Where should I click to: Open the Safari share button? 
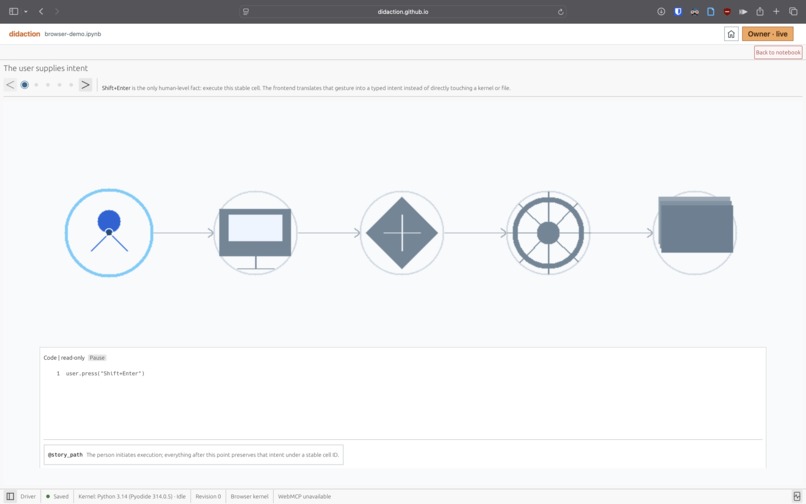(x=760, y=11)
